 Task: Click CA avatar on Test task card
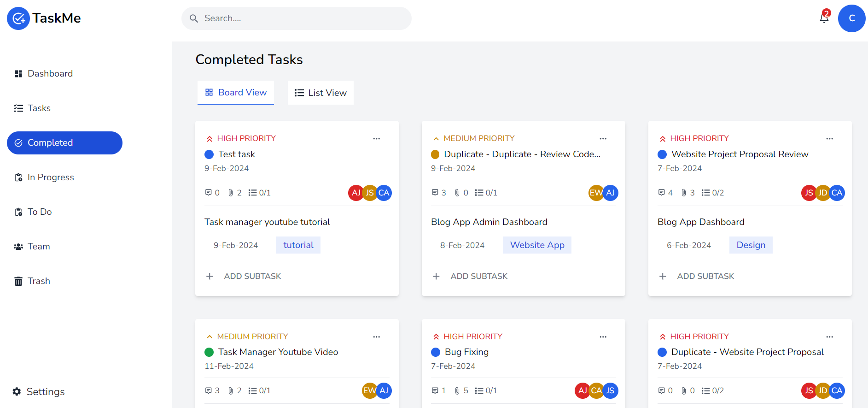[384, 193]
